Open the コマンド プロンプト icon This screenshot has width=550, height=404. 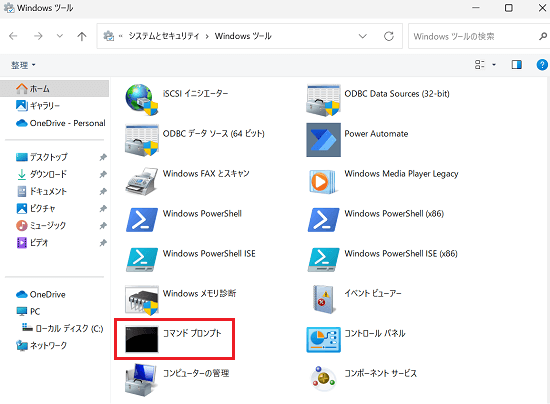pyautogui.click(x=142, y=339)
